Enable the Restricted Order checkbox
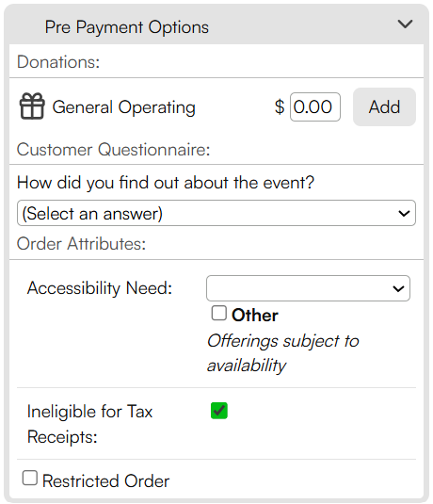Image resolution: width=433 pixels, height=504 pixels. pyautogui.click(x=30, y=478)
